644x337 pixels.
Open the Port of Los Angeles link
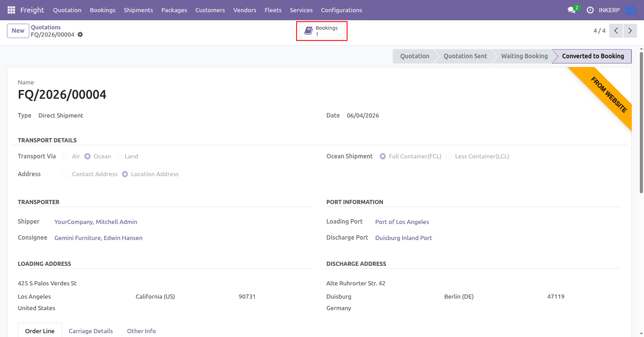point(402,222)
